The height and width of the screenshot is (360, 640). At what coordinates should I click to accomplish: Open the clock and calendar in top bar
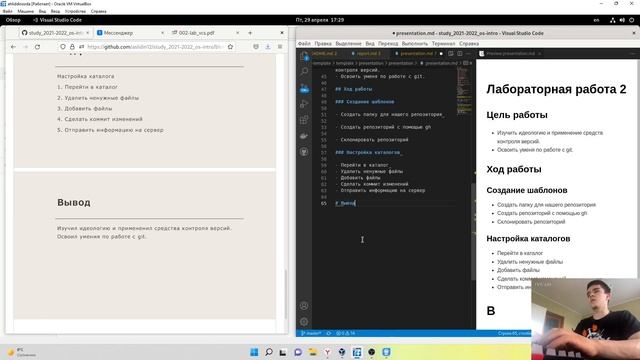[x=320, y=20]
